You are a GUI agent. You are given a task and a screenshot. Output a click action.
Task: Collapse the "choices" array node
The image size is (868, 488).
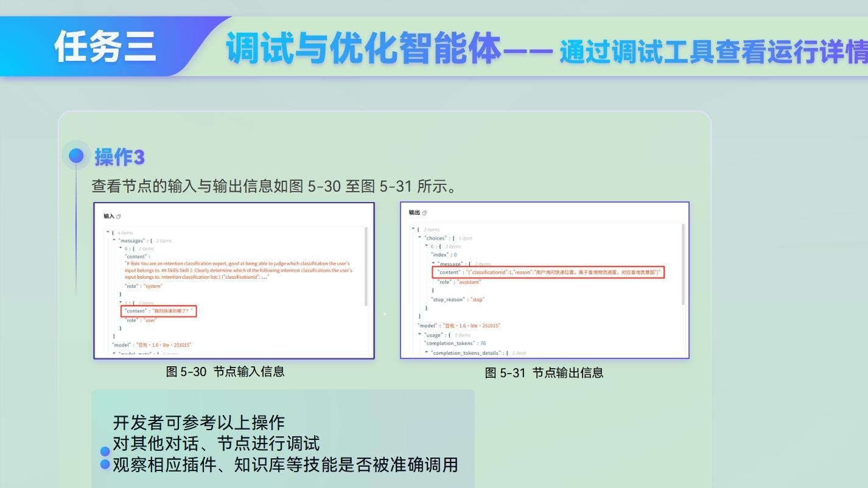click(x=420, y=238)
